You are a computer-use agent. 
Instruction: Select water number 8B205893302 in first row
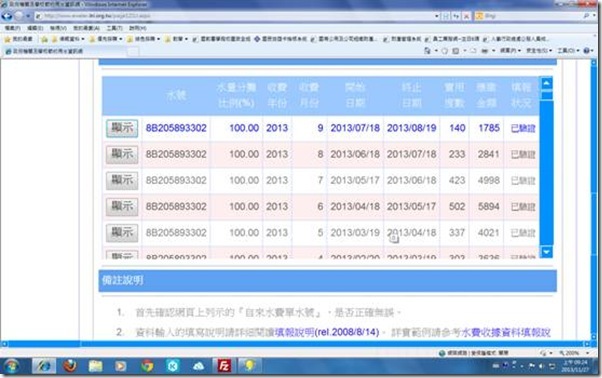coord(176,128)
